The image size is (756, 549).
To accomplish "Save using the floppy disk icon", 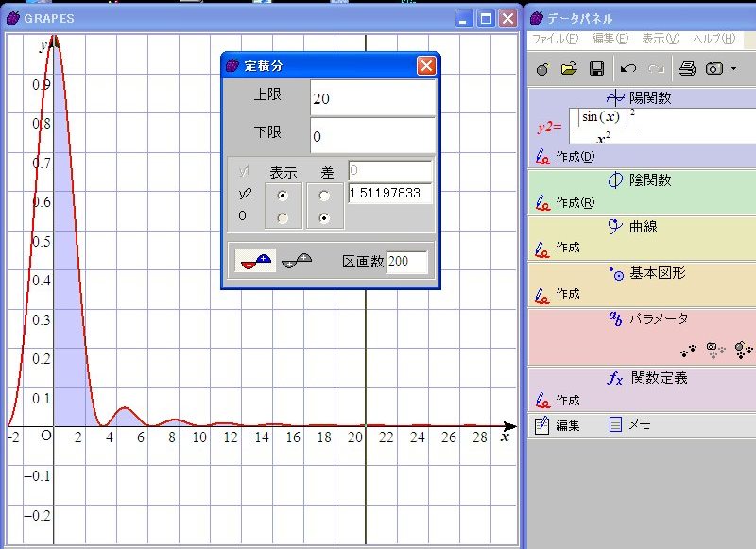I will pyautogui.click(x=596, y=69).
